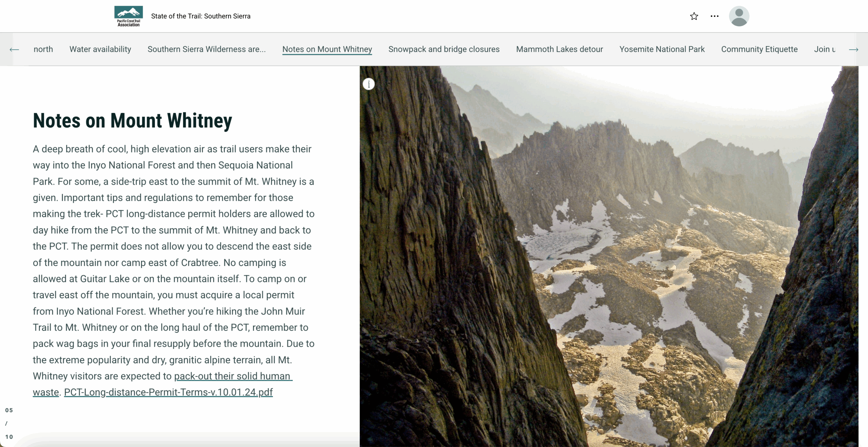Click 'State of the Trail: Southern Sierra' title
Viewport: 868px width, 447px height.
201,16
